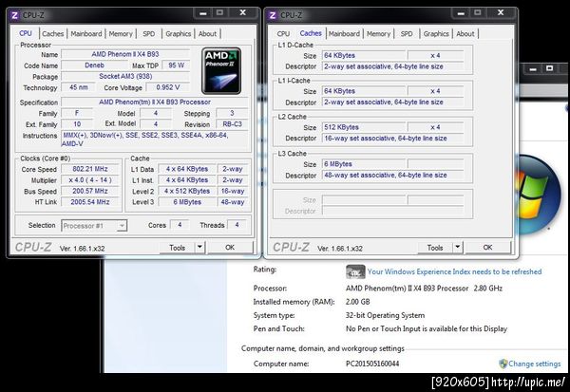
Task: Click the Code Name value Deneb
Action: [x=94, y=65]
